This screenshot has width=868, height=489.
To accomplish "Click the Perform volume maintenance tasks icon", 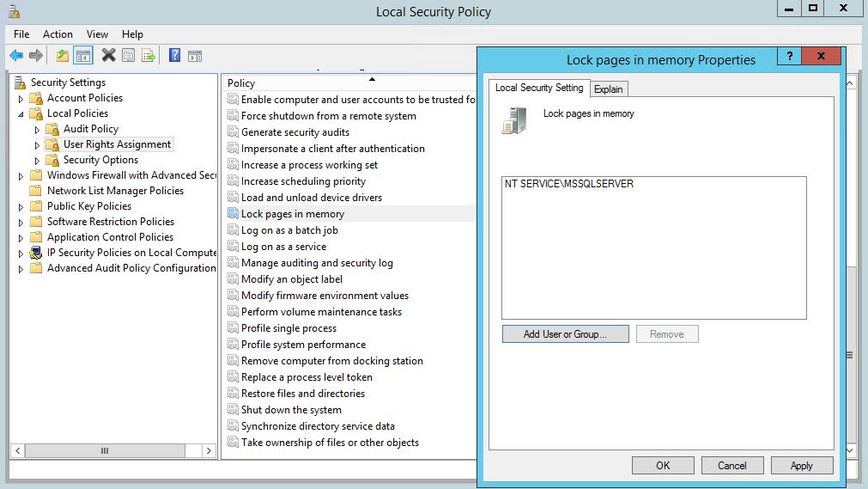I will coord(233,312).
